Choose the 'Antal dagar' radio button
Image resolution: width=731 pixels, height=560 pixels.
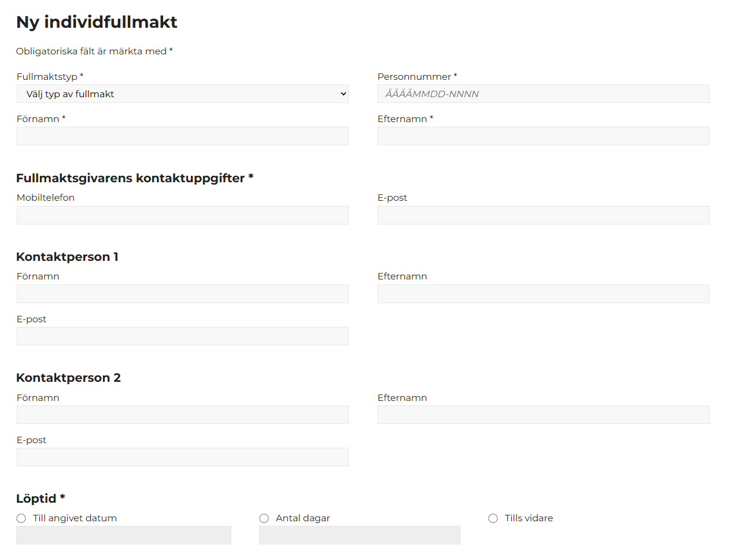(264, 518)
